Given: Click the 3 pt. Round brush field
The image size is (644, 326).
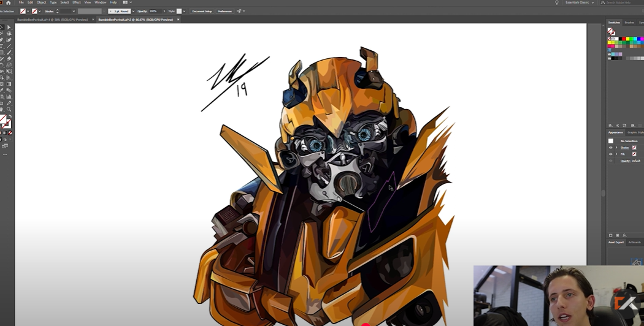Looking at the screenshot, I should 120,11.
